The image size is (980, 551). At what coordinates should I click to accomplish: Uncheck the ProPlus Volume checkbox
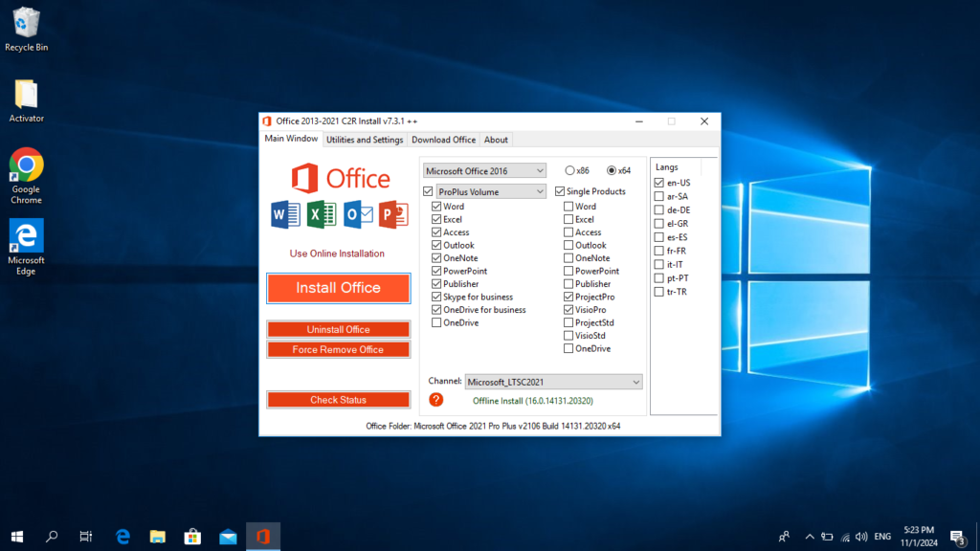[x=428, y=191]
